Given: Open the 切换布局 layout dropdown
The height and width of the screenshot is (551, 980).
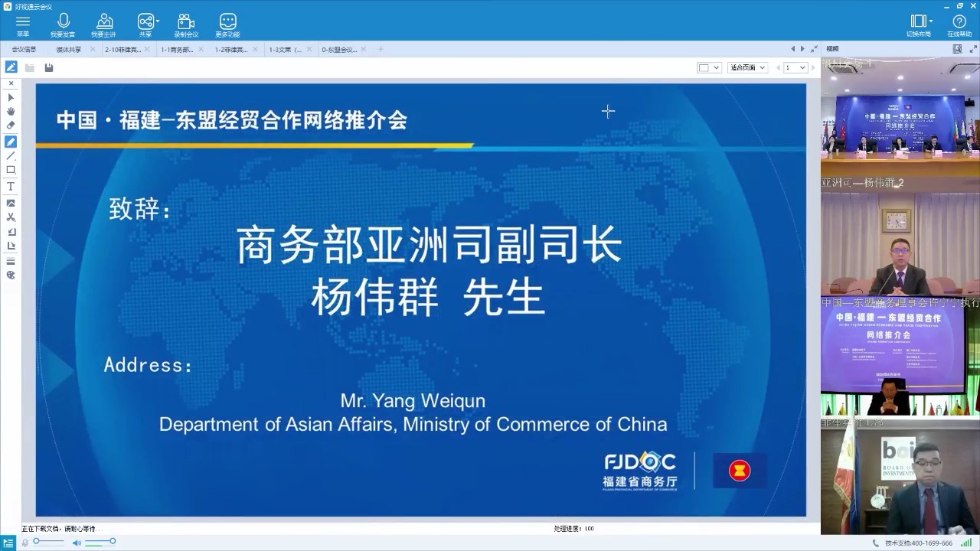Looking at the screenshot, I should click(920, 25).
